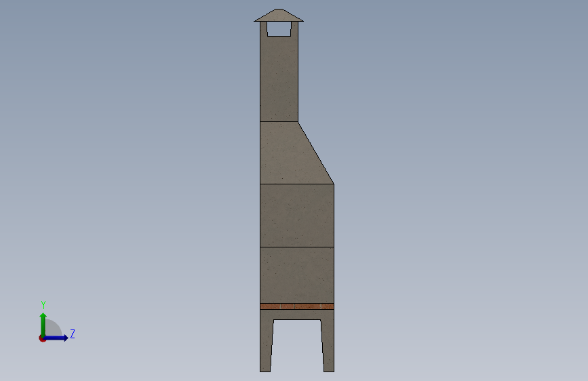This screenshot has height=381, width=588.
Task: Select the rectangular opening below the chimney cap
Action: point(279,29)
